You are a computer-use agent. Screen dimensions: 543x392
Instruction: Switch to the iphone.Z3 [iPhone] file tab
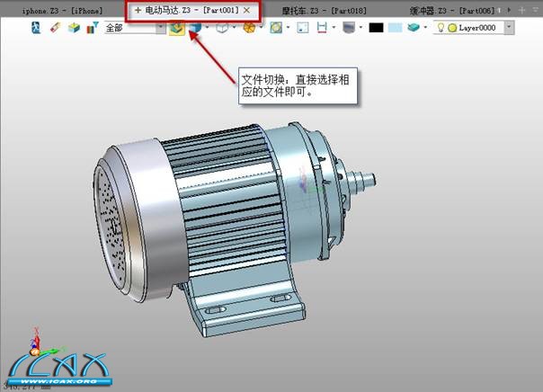pos(62,11)
